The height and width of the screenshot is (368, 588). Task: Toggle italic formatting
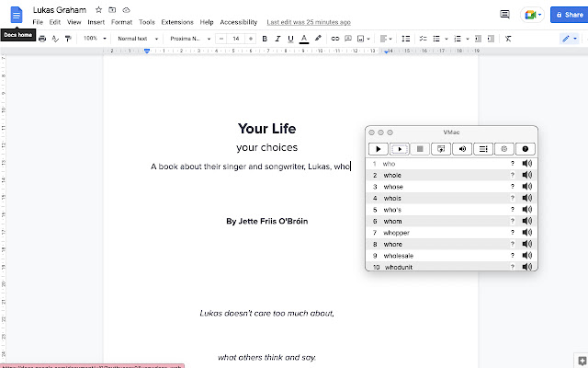(x=277, y=39)
